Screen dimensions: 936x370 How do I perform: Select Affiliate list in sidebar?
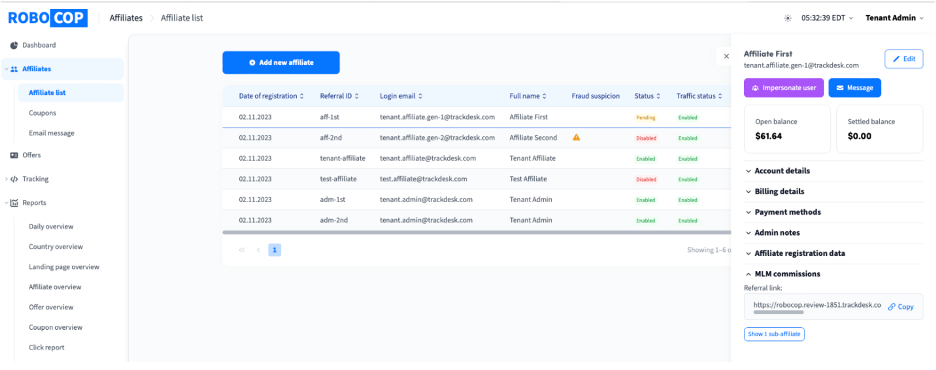pos(70,92)
